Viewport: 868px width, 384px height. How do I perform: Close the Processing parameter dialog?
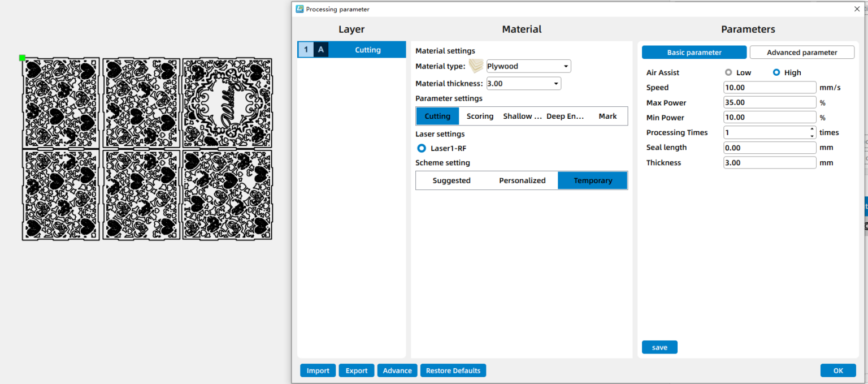pos(857,9)
